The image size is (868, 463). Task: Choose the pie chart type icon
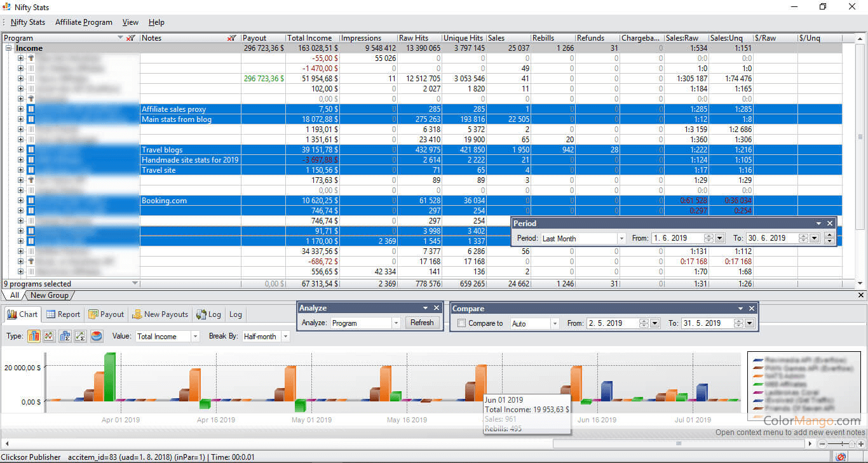pos(97,336)
